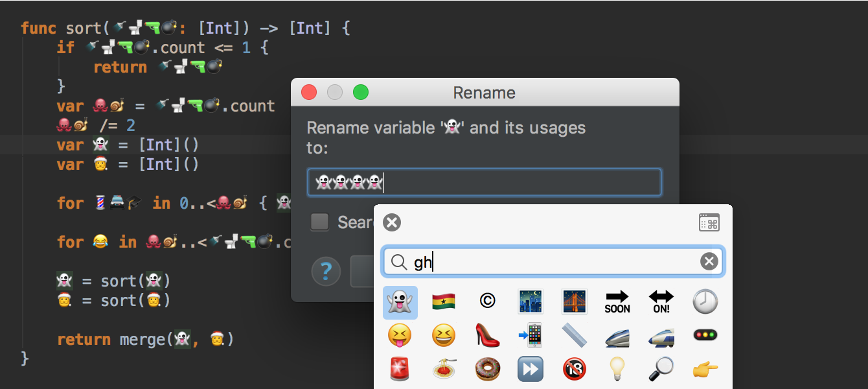
Task: Select the high-speed train emoji
Action: [x=617, y=335]
